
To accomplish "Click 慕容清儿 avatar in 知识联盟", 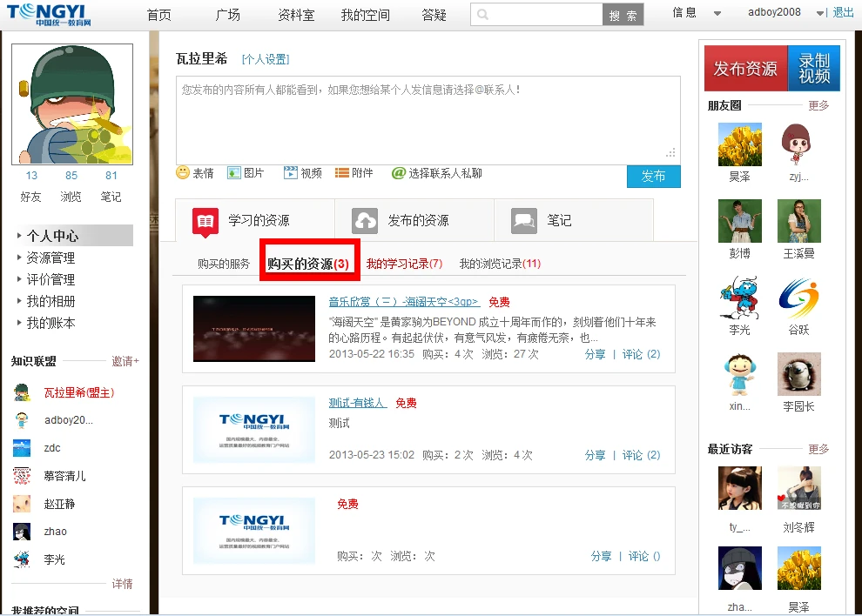I will pos(22,476).
